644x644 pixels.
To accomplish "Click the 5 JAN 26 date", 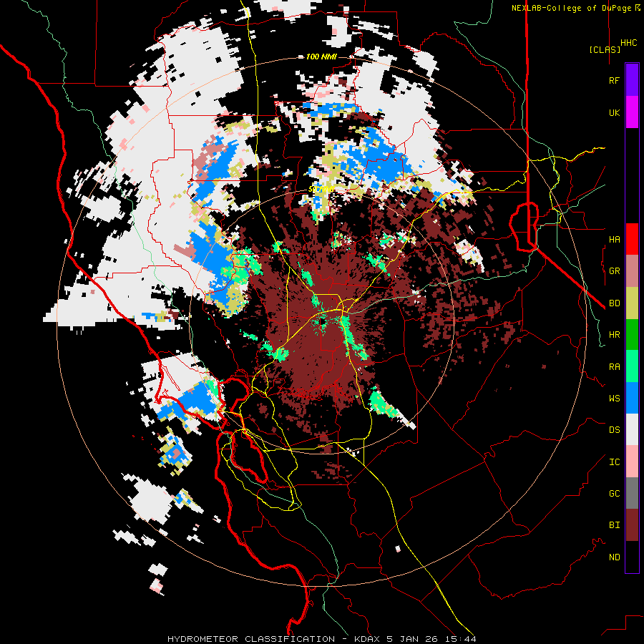I will tap(413, 639).
